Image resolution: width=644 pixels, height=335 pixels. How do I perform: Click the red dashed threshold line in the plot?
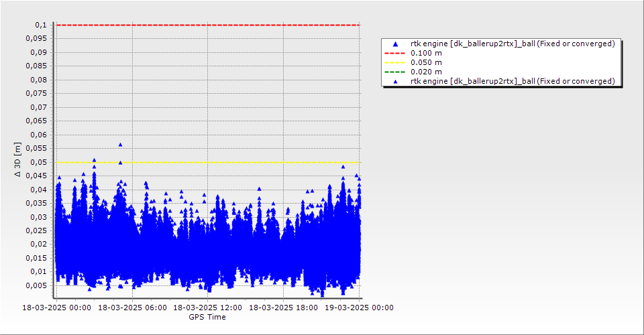[208, 25]
